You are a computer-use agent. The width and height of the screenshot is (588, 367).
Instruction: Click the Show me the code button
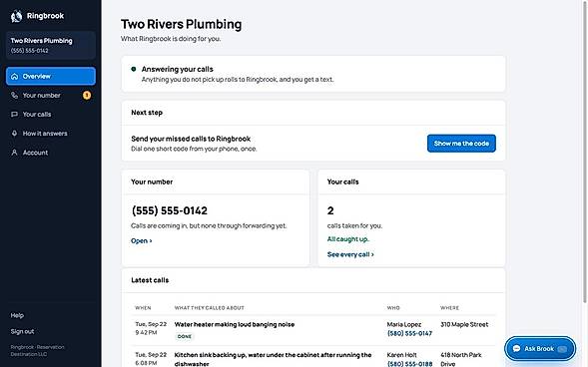point(461,144)
